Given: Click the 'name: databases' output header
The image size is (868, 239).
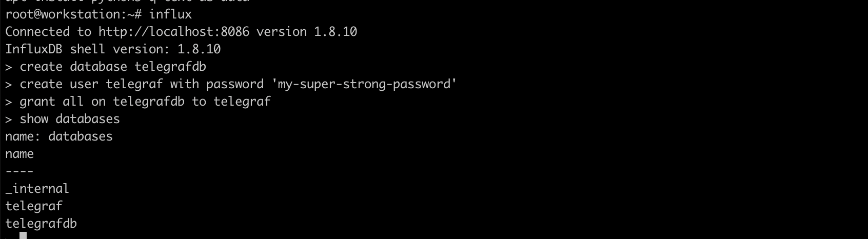Looking at the screenshot, I should pyautogui.click(x=59, y=136).
